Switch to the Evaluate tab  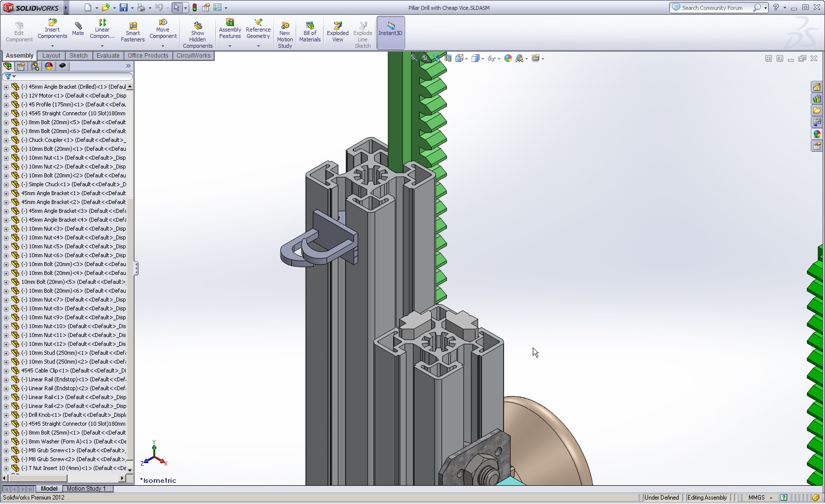[x=108, y=56]
